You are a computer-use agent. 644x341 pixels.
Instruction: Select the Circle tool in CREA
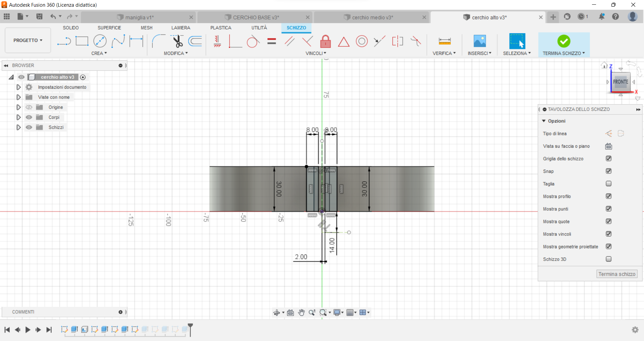(100, 41)
